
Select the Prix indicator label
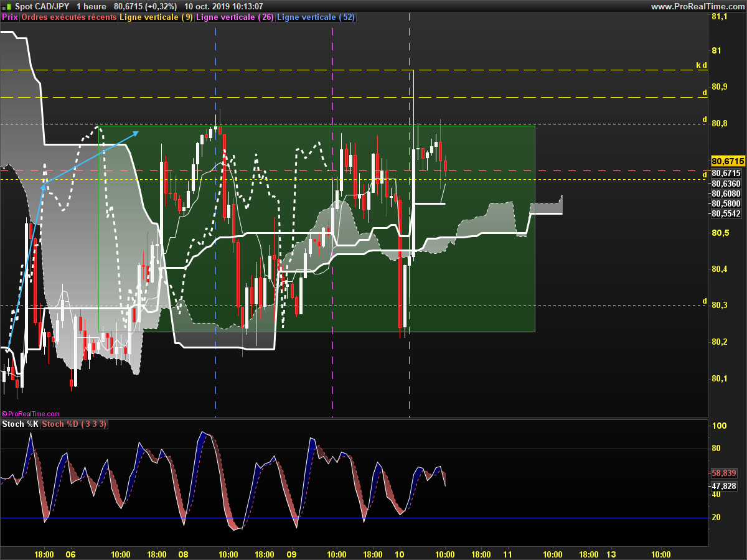point(10,17)
